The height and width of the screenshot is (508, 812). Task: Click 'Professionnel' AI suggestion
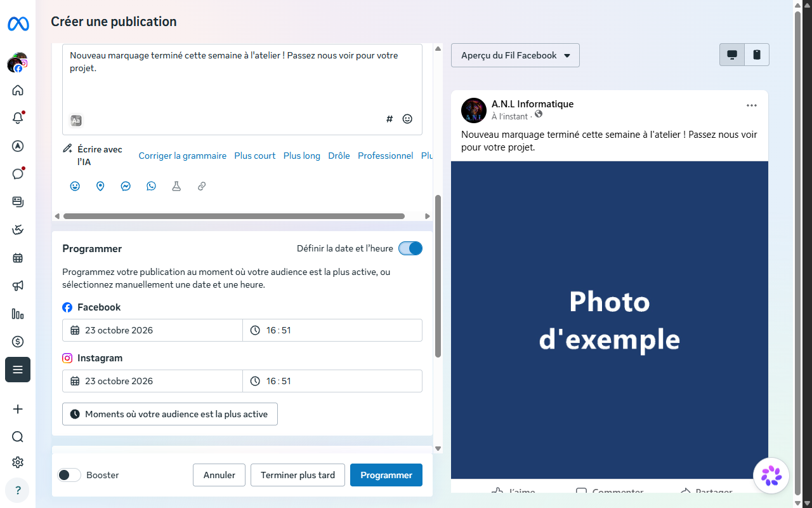coord(386,156)
